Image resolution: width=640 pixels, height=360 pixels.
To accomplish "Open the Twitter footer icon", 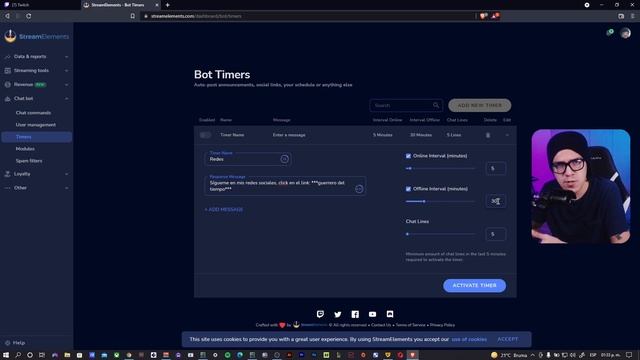I will click(x=338, y=314).
